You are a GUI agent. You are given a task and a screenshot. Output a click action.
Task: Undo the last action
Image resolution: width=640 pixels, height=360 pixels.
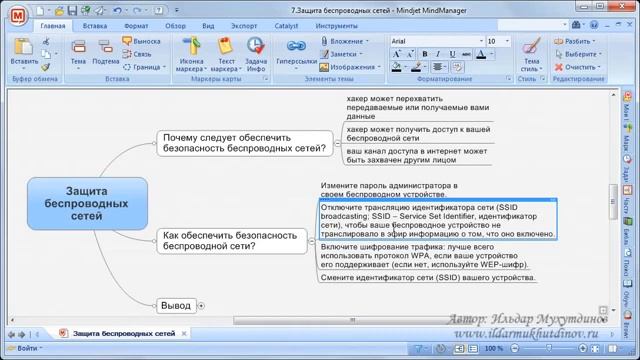pyautogui.click(x=117, y=11)
